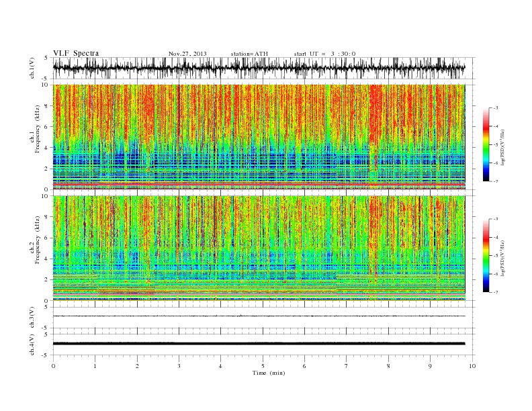Click the "ch.1(V)" waveform axis label
The image size is (532, 411).
coord(32,68)
